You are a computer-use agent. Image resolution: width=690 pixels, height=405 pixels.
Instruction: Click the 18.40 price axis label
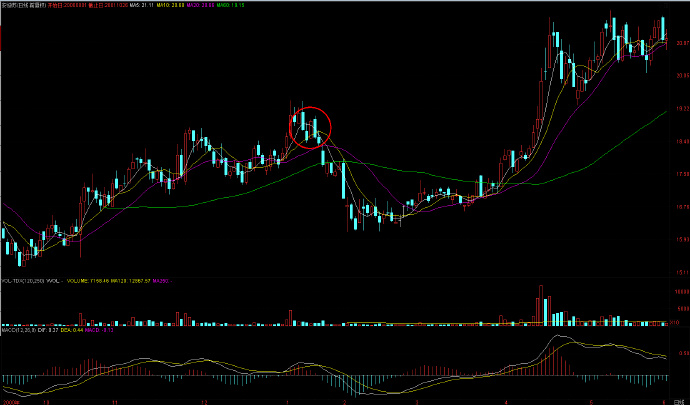pos(682,141)
